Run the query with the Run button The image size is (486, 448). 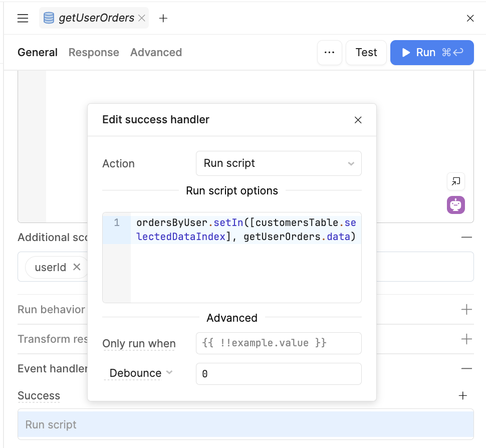(432, 53)
